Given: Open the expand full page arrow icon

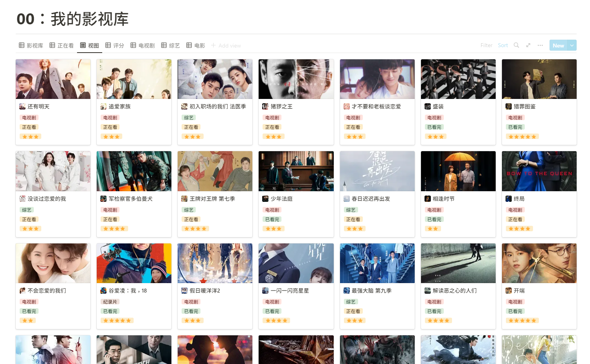Looking at the screenshot, I should (x=528, y=45).
